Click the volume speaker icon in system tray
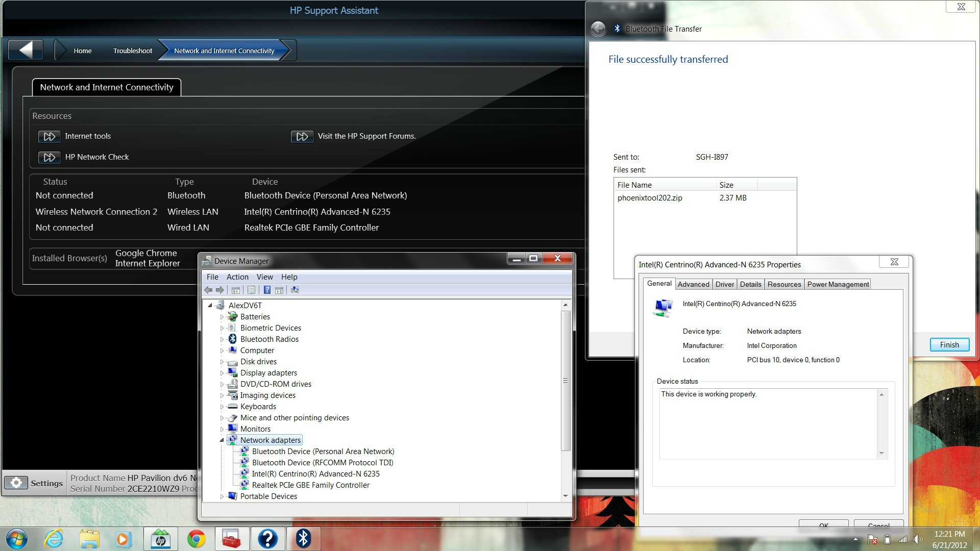Screen dimensions: 980x551 918,539
